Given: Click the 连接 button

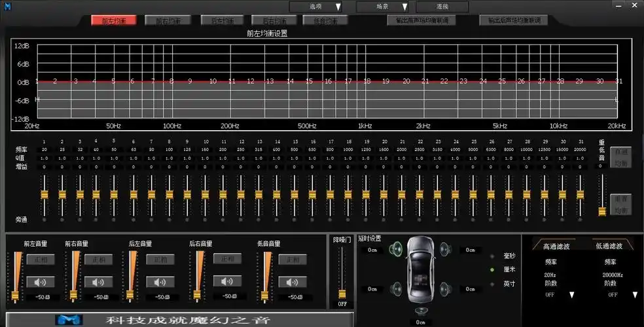Looking at the screenshot, I should 442,7.
